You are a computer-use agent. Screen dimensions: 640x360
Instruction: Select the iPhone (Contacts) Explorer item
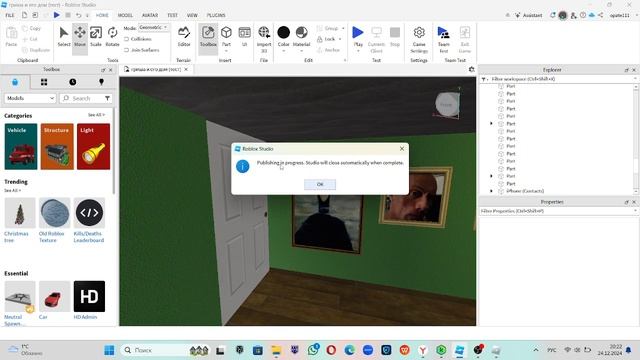(525, 191)
